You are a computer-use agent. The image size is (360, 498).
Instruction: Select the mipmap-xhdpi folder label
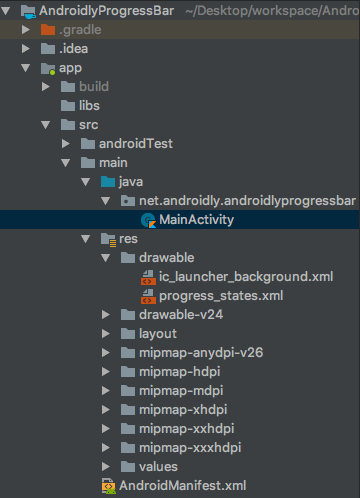(183, 410)
